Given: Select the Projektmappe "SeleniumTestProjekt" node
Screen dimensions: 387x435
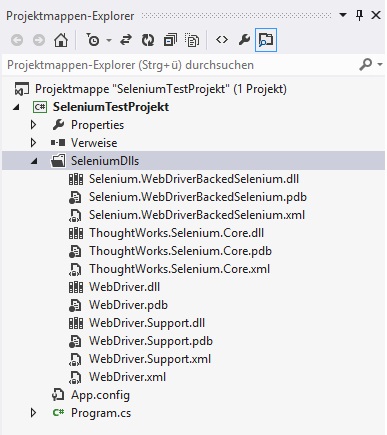Looking at the screenshot, I should point(161,89).
